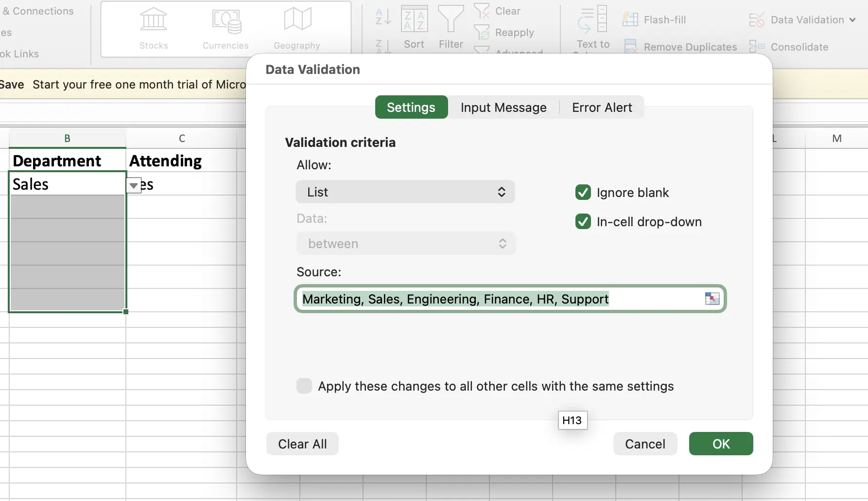Open the Sort dialog icon
The height and width of the screenshot is (501, 868).
point(414,19)
